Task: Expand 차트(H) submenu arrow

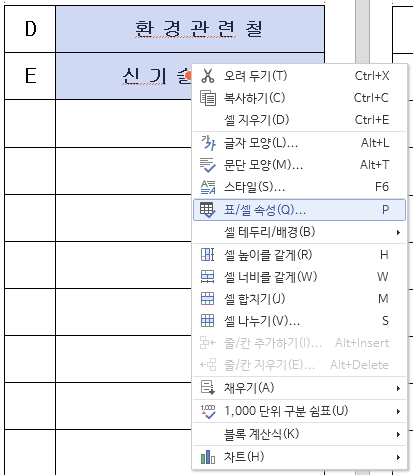Action: coord(398,457)
